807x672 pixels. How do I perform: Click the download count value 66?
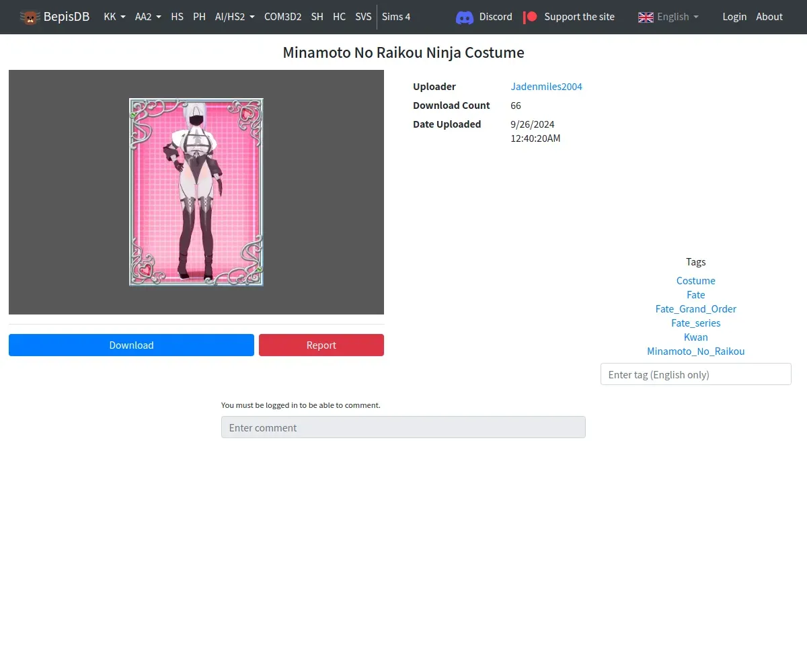point(516,106)
